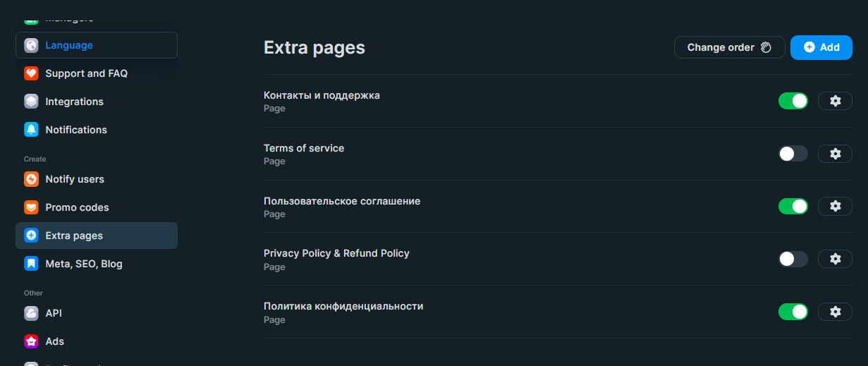
Task: Select Extra pages in the sidebar
Action: (x=74, y=236)
